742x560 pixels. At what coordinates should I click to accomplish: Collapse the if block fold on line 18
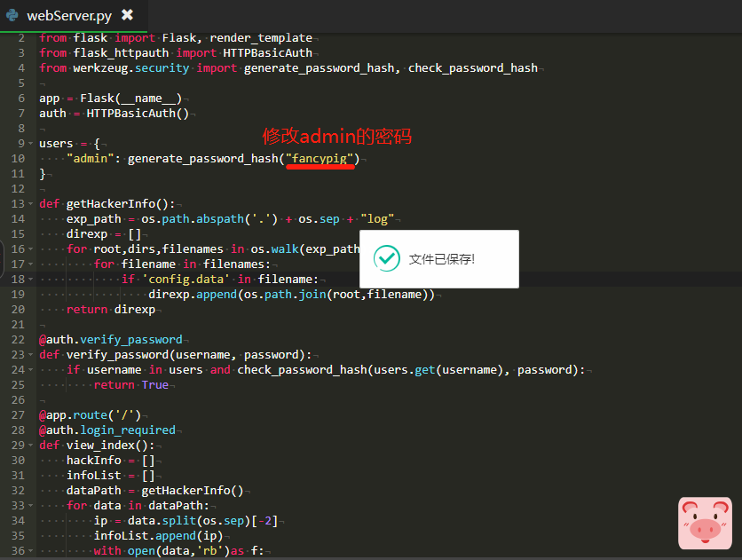[x=31, y=279]
